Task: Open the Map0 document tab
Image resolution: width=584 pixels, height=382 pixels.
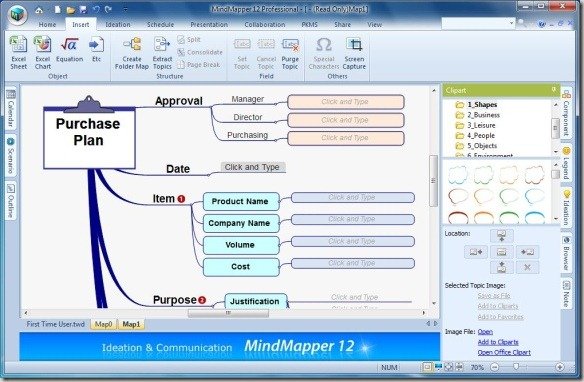Action: (104, 324)
